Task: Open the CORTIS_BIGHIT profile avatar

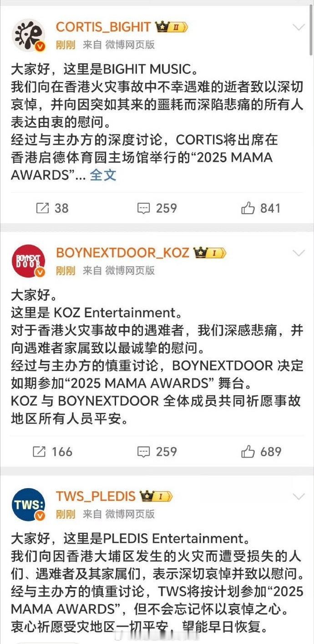Action: (28, 35)
